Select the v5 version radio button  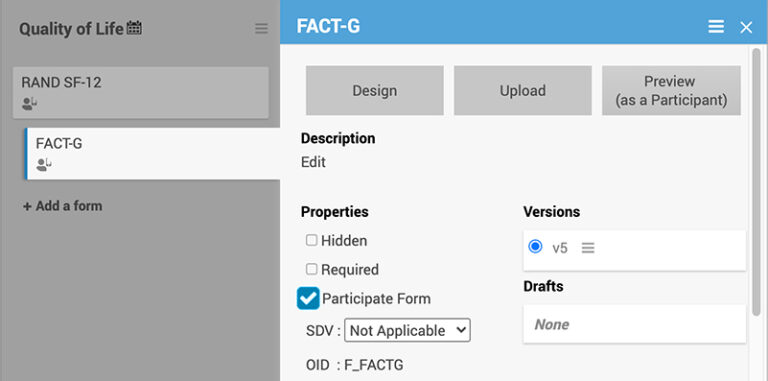(x=535, y=246)
